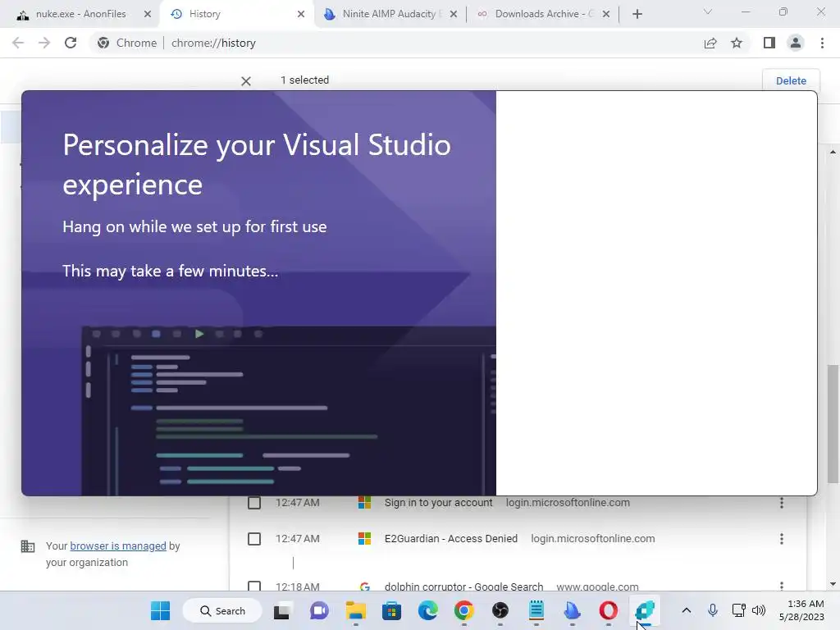The height and width of the screenshot is (630, 840).
Task: Open the Chrome profile avatar
Action: point(796,43)
